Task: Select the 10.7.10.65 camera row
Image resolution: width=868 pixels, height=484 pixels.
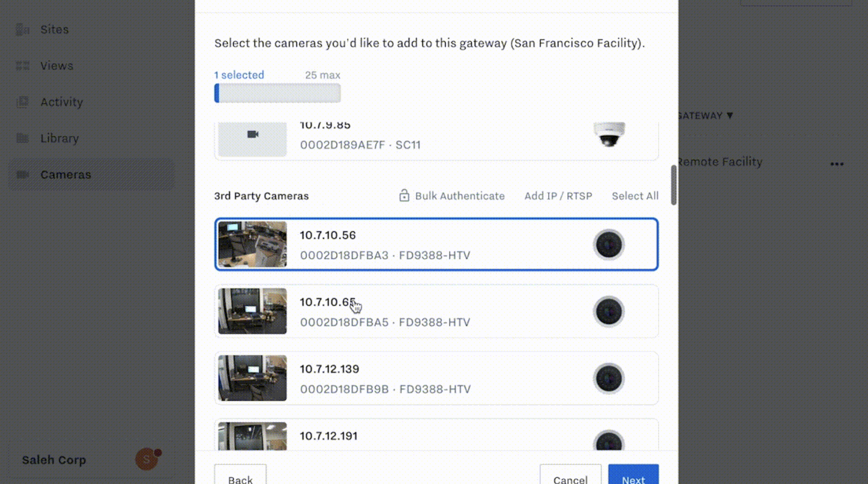Action: (x=436, y=311)
